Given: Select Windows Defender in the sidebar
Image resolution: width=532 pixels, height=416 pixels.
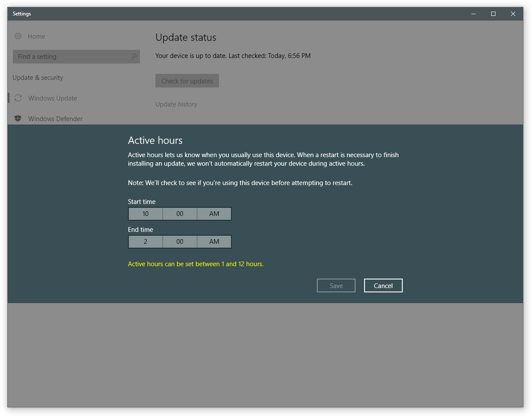Looking at the screenshot, I should 55,119.
